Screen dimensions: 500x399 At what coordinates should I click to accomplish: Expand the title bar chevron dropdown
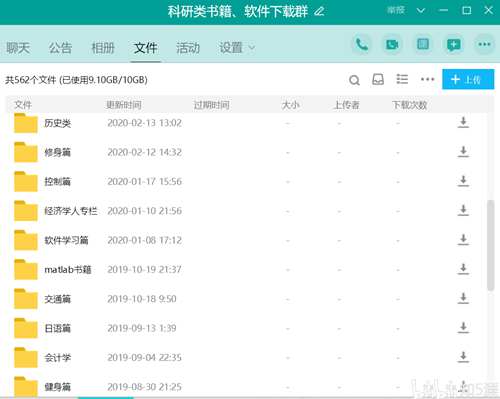pos(421,11)
